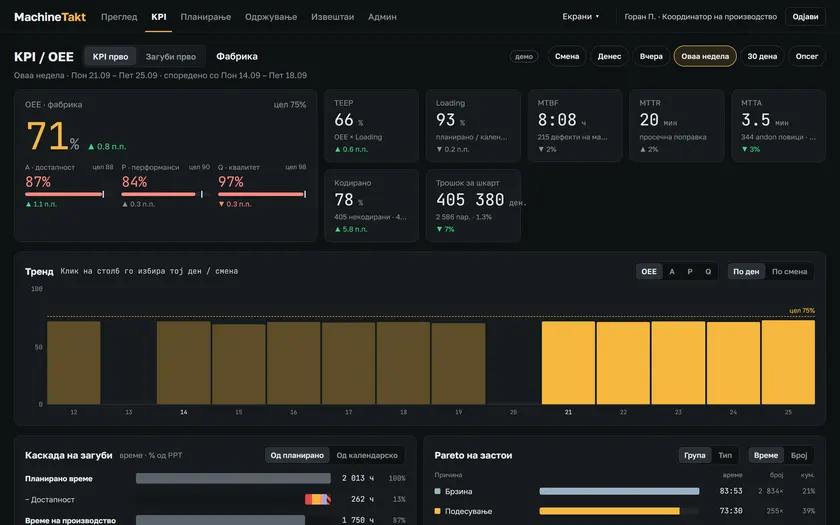Open the Екрани dropdown menu
This screenshot has height=525, width=840.
coord(581,17)
